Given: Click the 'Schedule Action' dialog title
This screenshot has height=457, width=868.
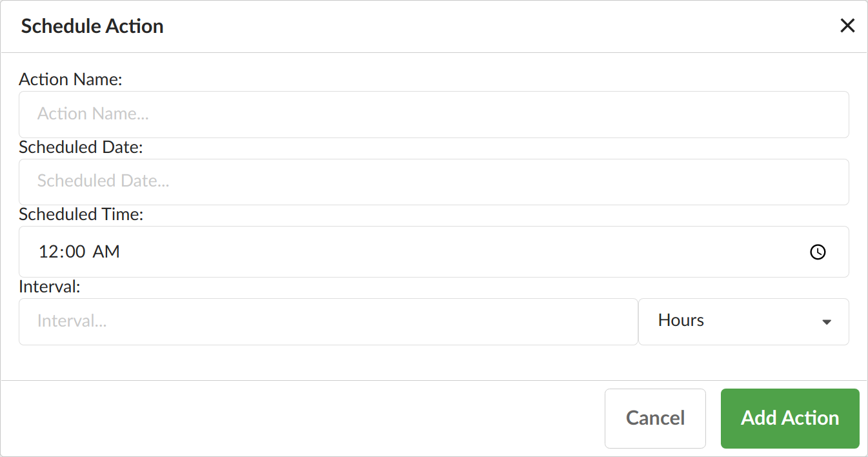Looking at the screenshot, I should 92,26.
